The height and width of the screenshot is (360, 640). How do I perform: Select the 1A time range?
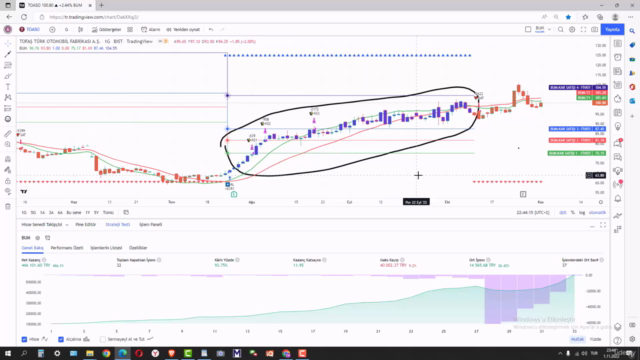[42, 213]
